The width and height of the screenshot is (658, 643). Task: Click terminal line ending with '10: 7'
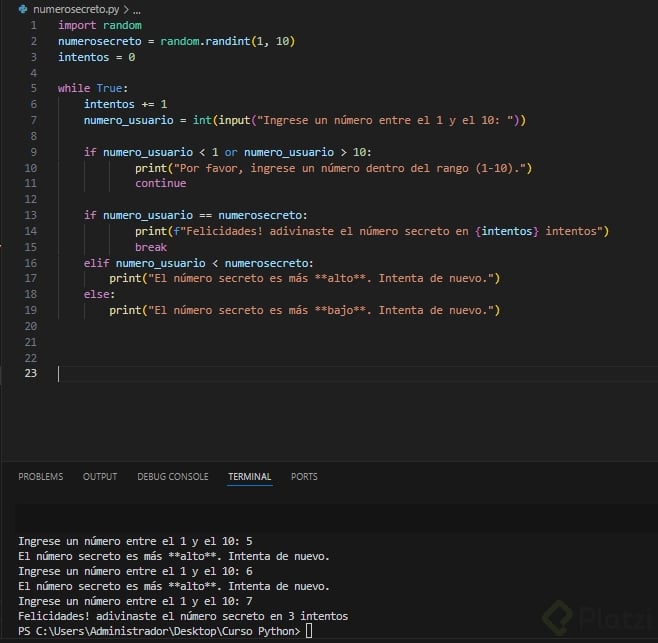pos(135,601)
